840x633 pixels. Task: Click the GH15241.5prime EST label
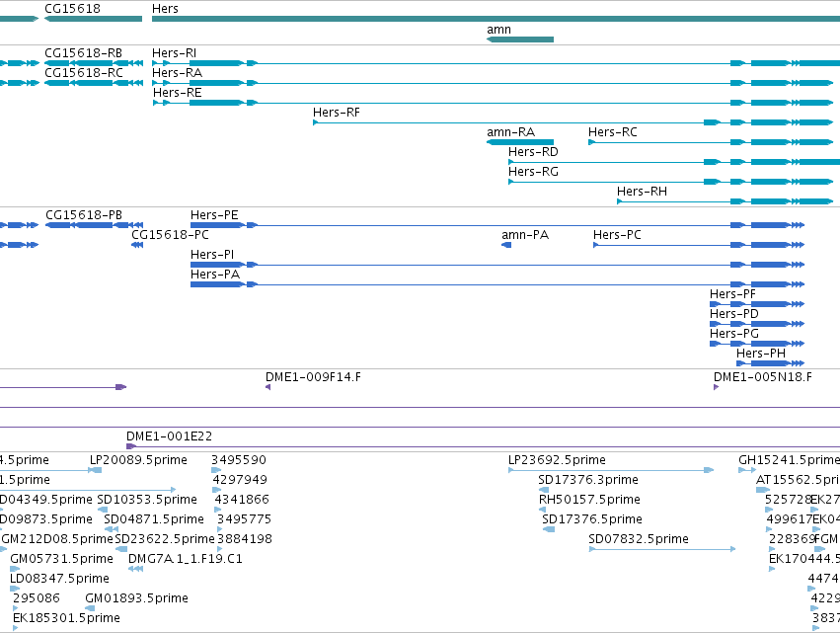click(789, 461)
